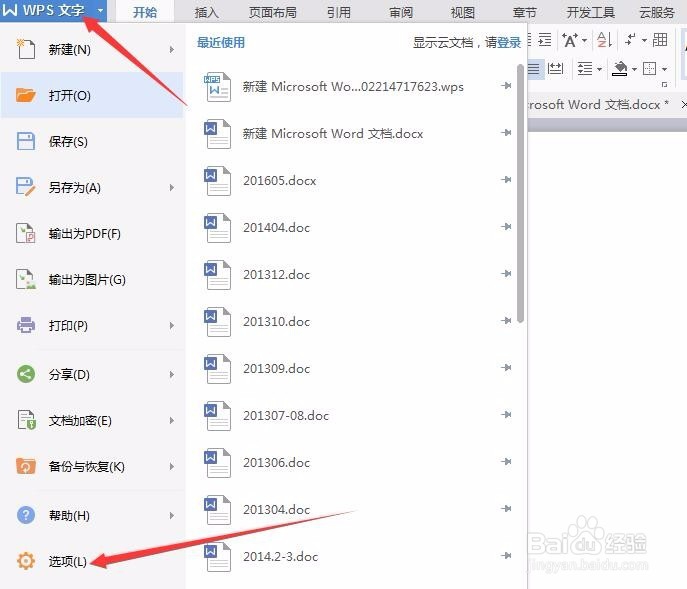Select the 输出为PDF(F) menu entry

[93, 234]
